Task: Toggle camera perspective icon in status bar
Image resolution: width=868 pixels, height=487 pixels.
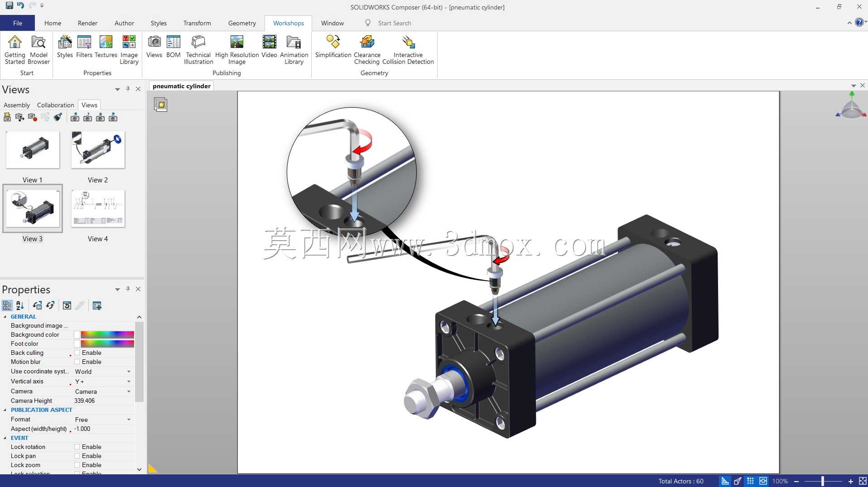Action: 738,481
